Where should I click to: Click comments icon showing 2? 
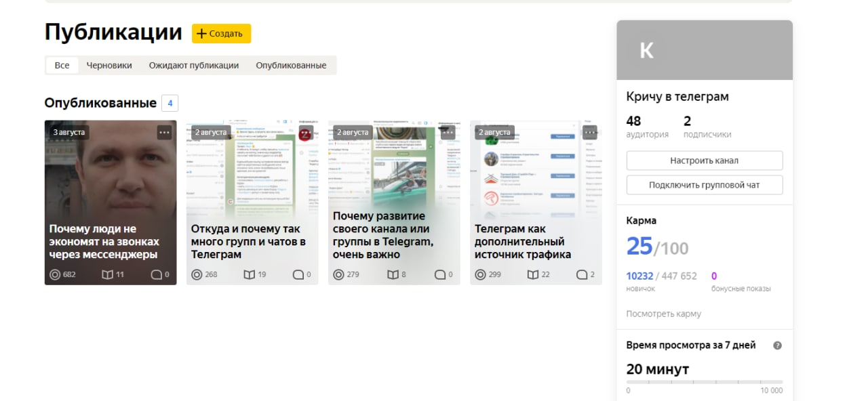(x=581, y=274)
